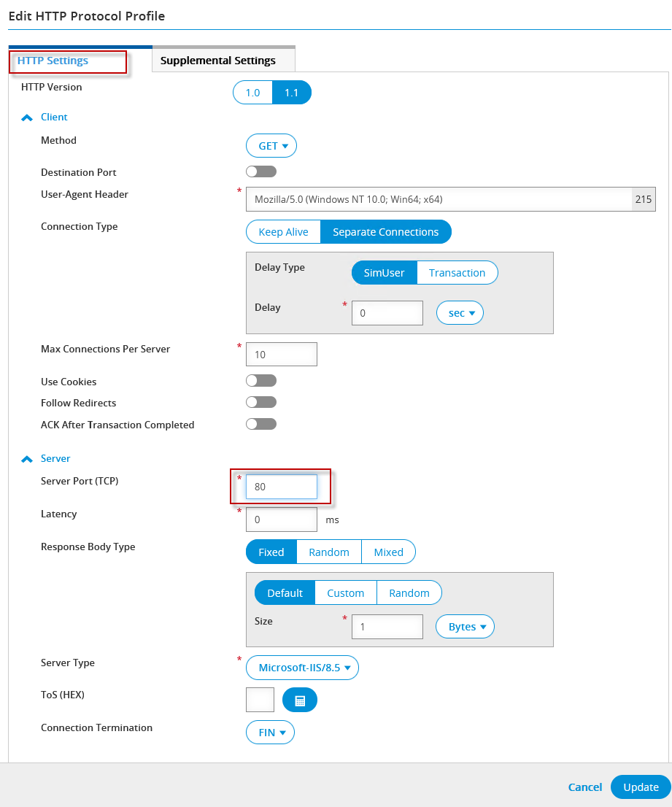The height and width of the screenshot is (807, 672).
Task: Select the Transaction delay type
Action: click(457, 273)
